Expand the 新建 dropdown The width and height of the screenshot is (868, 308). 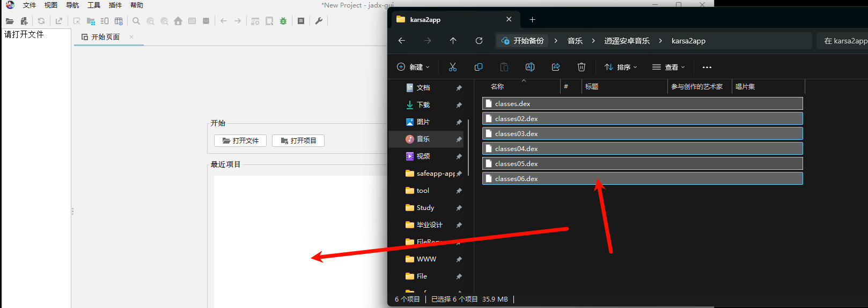[x=413, y=67]
